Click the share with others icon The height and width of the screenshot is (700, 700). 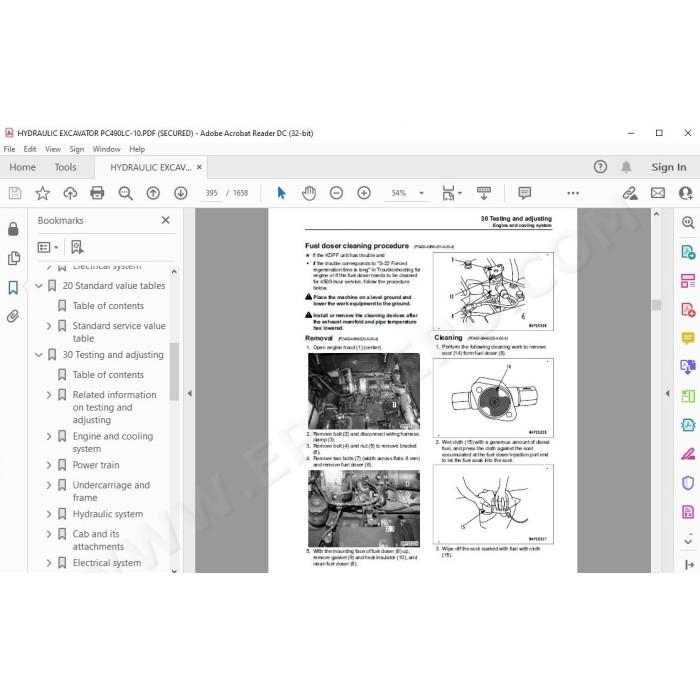(685, 193)
